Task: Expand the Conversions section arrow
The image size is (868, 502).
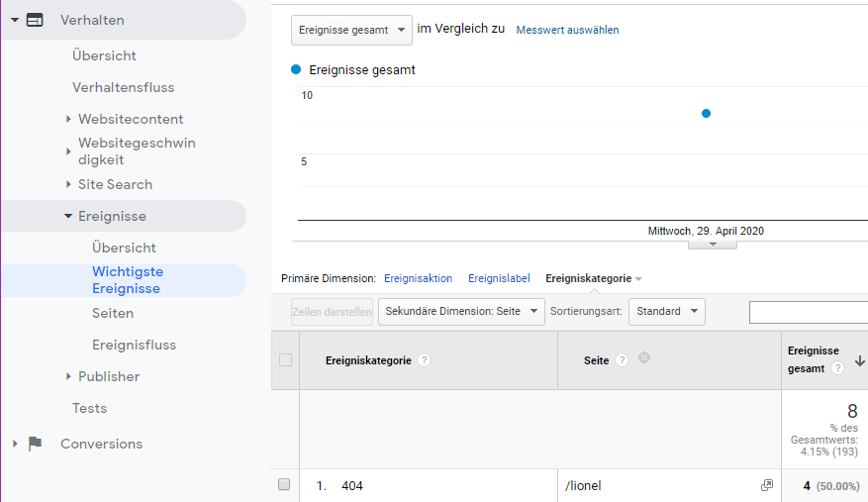Action: [x=15, y=444]
